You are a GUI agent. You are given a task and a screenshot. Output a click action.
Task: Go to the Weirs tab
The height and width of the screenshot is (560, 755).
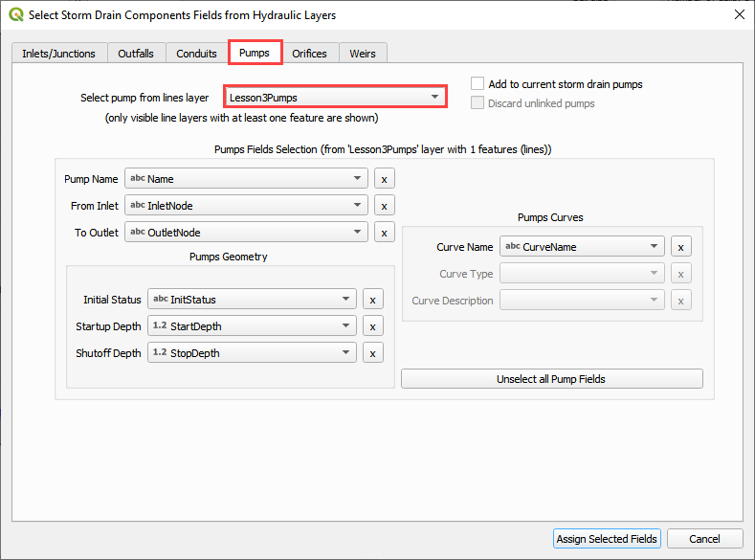tap(363, 54)
